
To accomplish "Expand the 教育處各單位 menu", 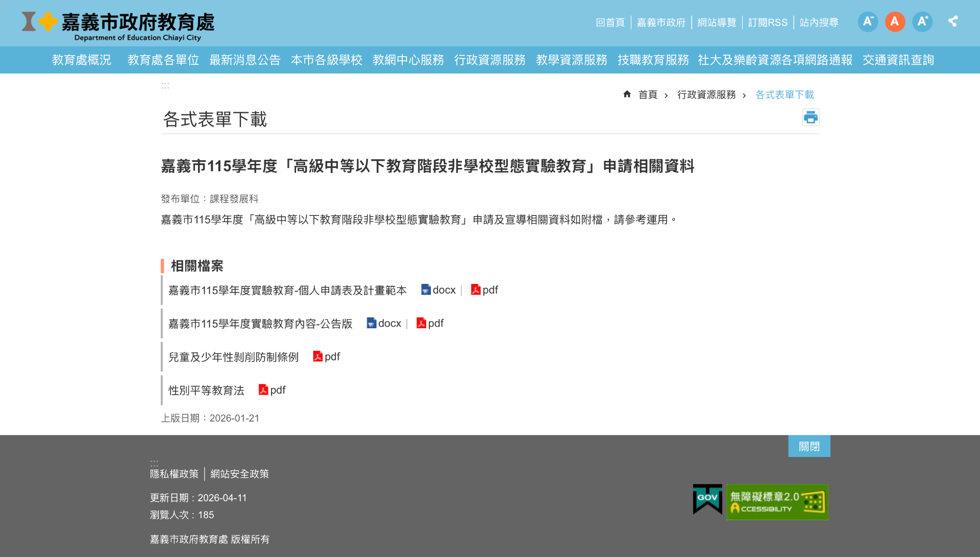I will 163,60.
